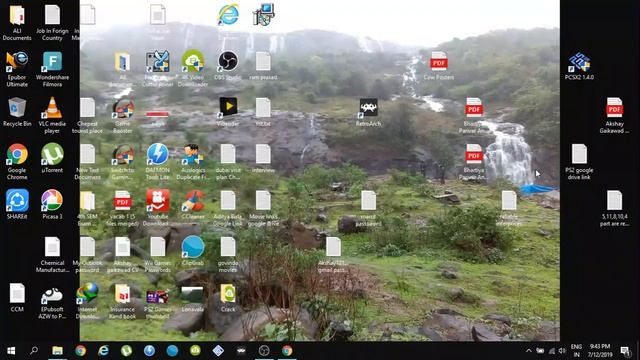Screen dimensions: 640x360
Task: Open the Recycle Bin
Action: [x=17, y=108]
